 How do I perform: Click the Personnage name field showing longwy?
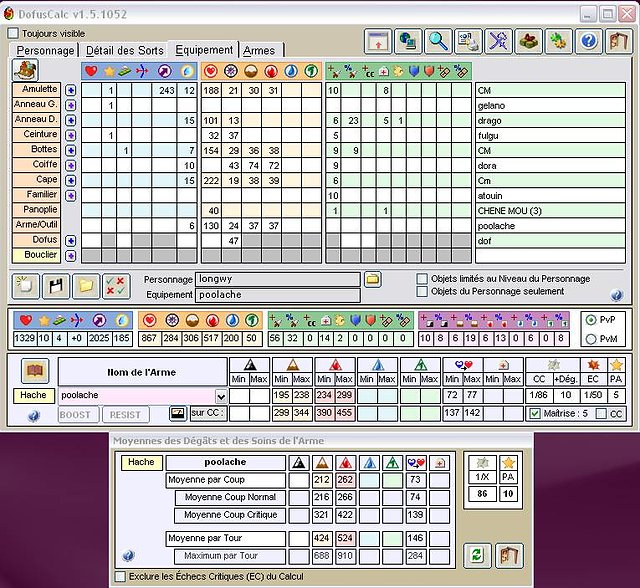coord(278,279)
